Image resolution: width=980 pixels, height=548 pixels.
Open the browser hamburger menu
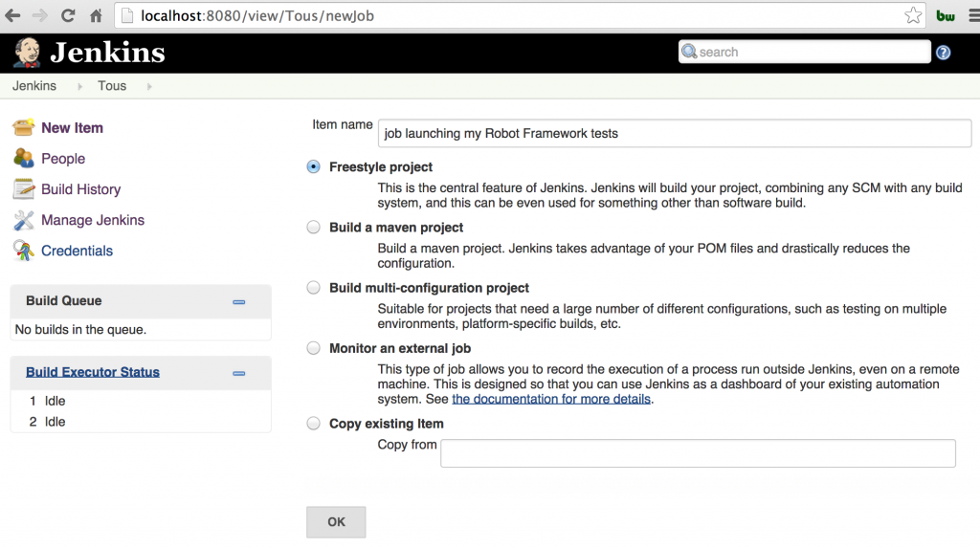click(x=973, y=15)
